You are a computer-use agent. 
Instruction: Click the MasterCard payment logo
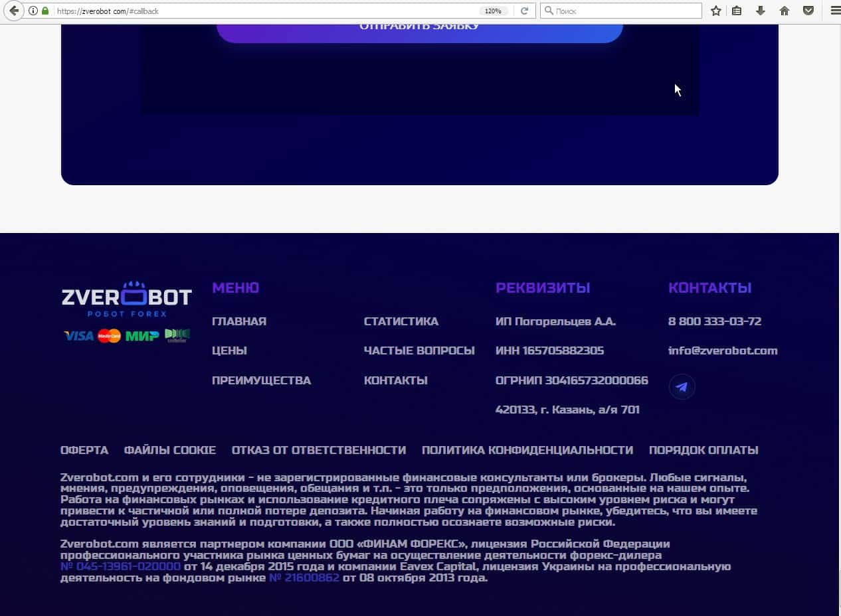[109, 336]
